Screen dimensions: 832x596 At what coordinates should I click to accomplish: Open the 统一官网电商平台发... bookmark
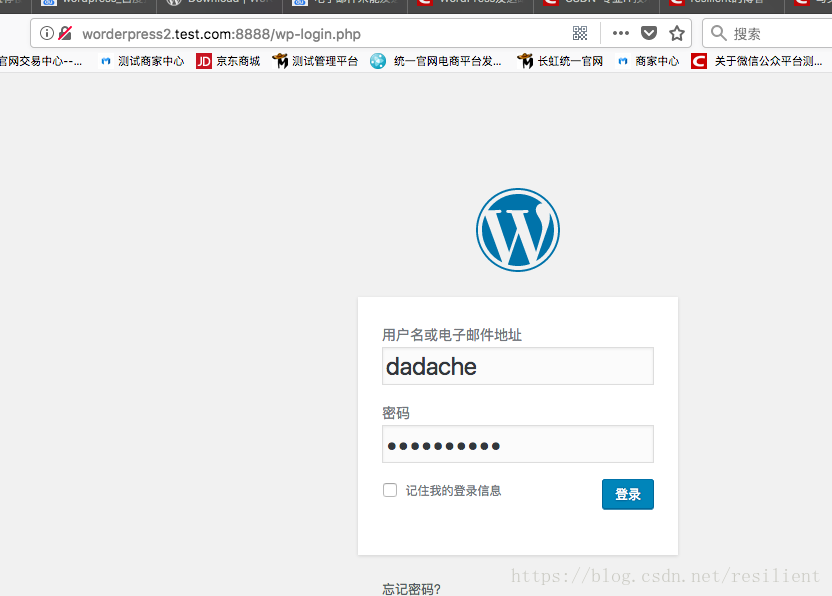(x=436, y=62)
